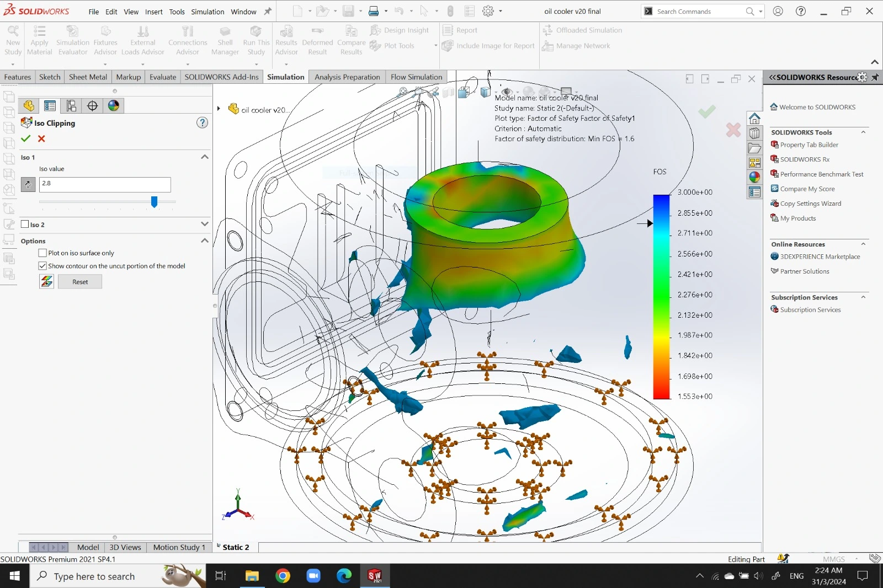Switch to the Analysis Preparation tab
883x588 pixels.
tap(347, 77)
